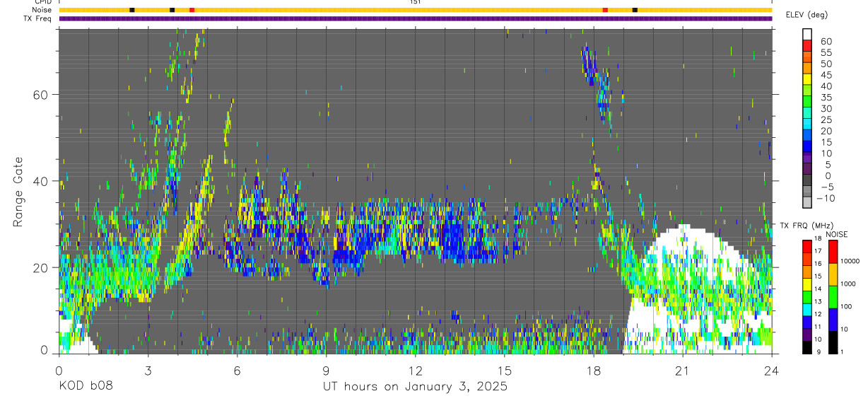Click the green segment of the NOISE colorbar
Screen dimensions: 868x401
click(x=833, y=296)
